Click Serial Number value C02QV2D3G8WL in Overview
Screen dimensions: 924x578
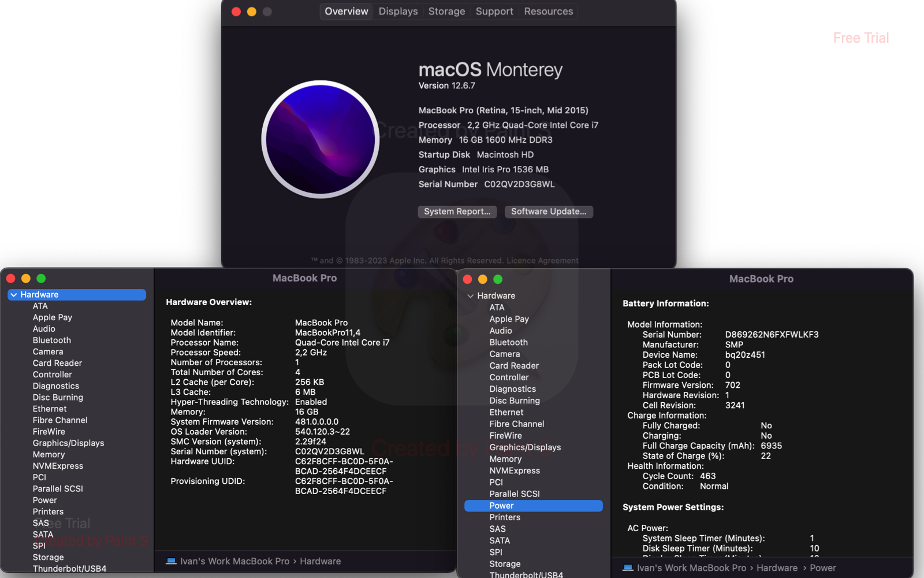pyautogui.click(x=519, y=184)
